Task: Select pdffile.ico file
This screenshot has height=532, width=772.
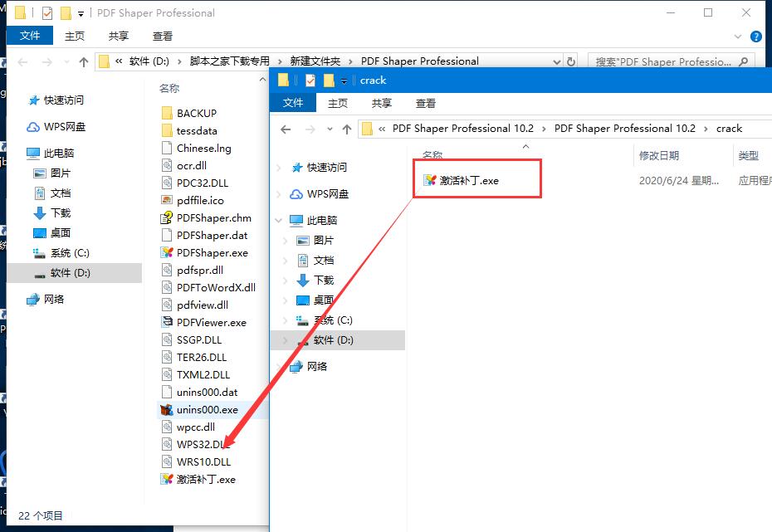Action: tap(193, 201)
